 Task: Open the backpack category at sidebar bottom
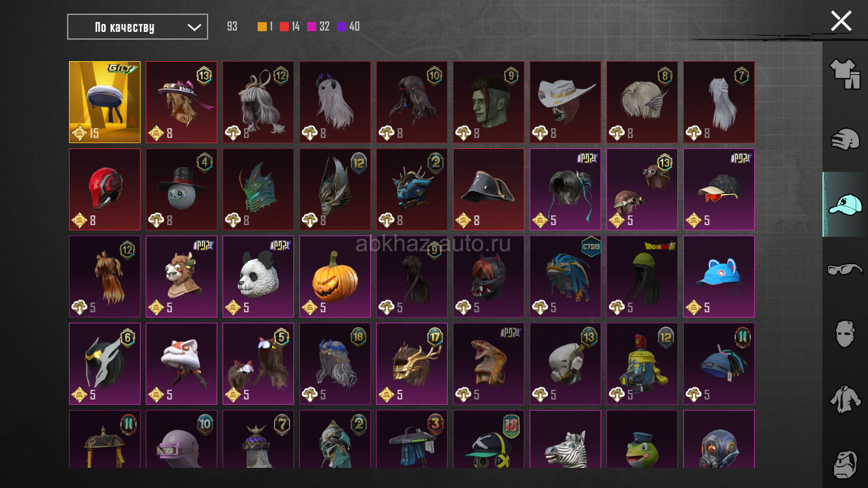tap(845, 463)
